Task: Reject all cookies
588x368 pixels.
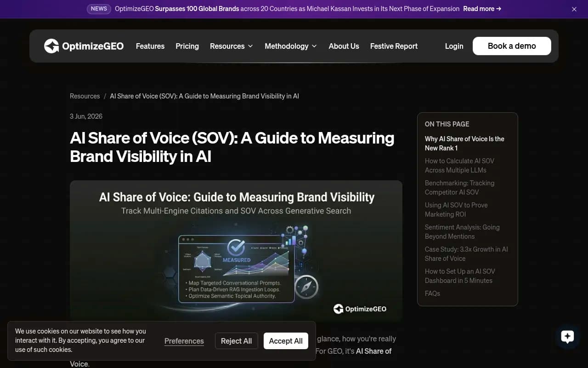Action: (236, 341)
